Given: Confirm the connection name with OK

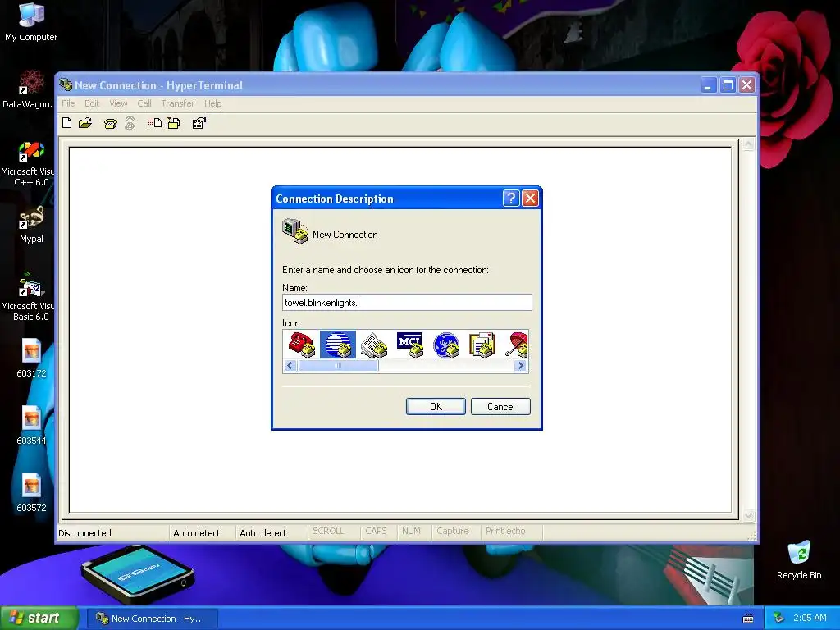Looking at the screenshot, I should (436, 407).
